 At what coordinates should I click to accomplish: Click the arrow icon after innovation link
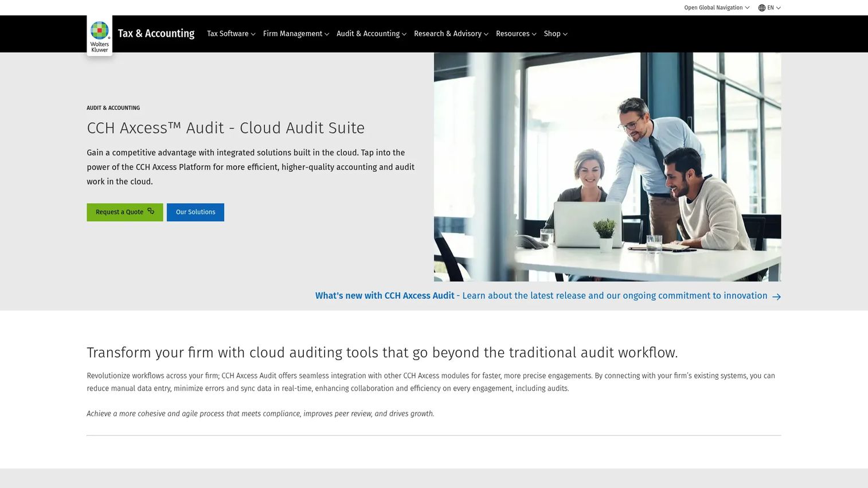pos(776,296)
